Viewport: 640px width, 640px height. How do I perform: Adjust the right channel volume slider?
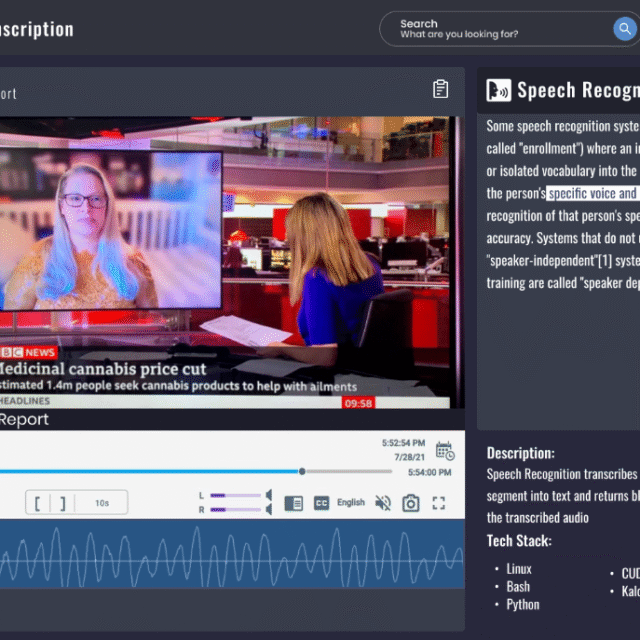point(236,510)
